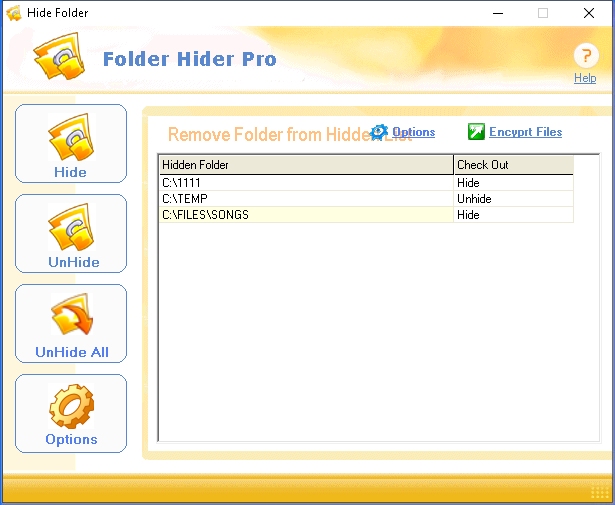
Task: Click the Hide label under the folder icon
Action: tap(70, 172)
